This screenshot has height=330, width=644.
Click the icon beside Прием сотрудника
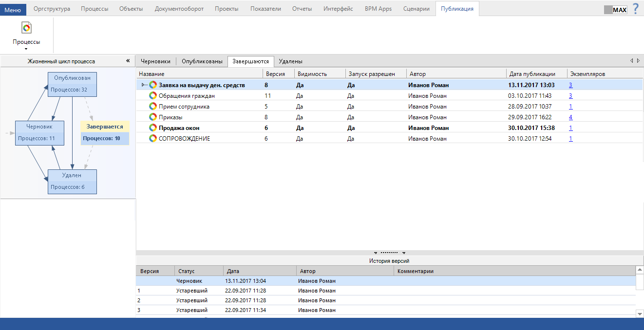[153, 107]
